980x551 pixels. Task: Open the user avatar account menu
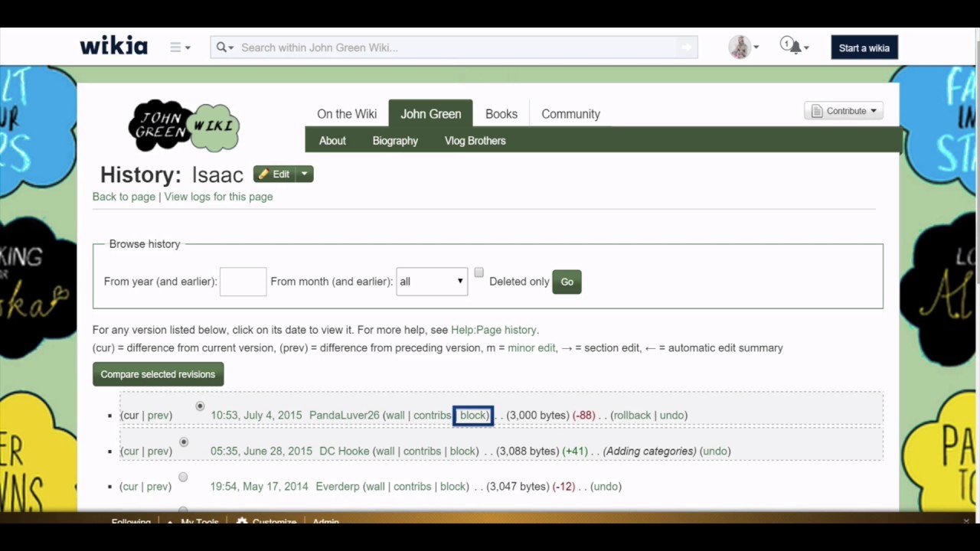(743, 47)
